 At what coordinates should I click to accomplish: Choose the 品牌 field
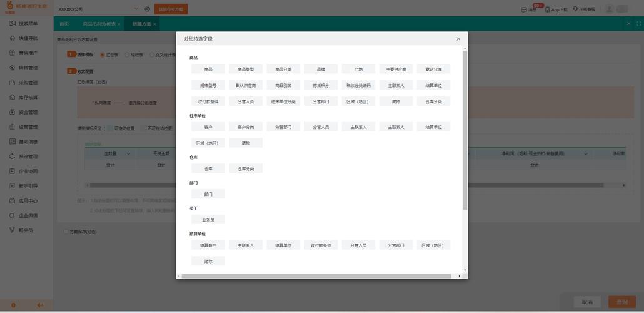click(321, 69)
